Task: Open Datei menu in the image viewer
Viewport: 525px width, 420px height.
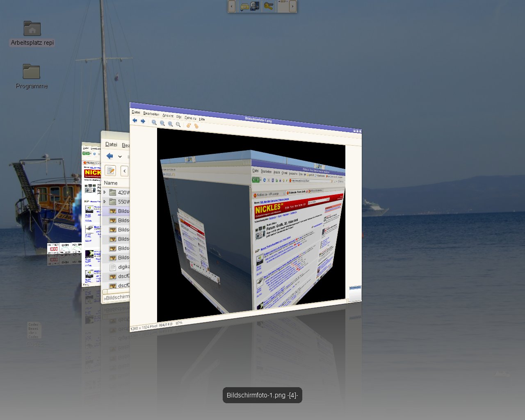Action: click(x=136, y=112)
